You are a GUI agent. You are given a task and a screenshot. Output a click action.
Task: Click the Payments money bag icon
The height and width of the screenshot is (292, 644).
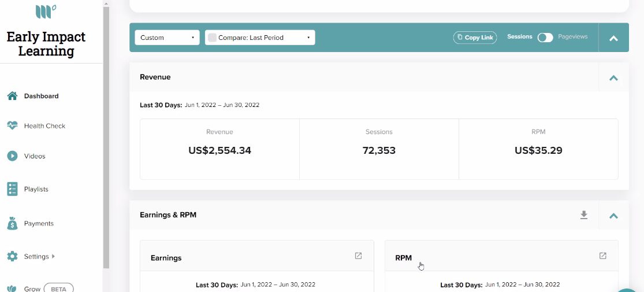(x=12, y=223)
